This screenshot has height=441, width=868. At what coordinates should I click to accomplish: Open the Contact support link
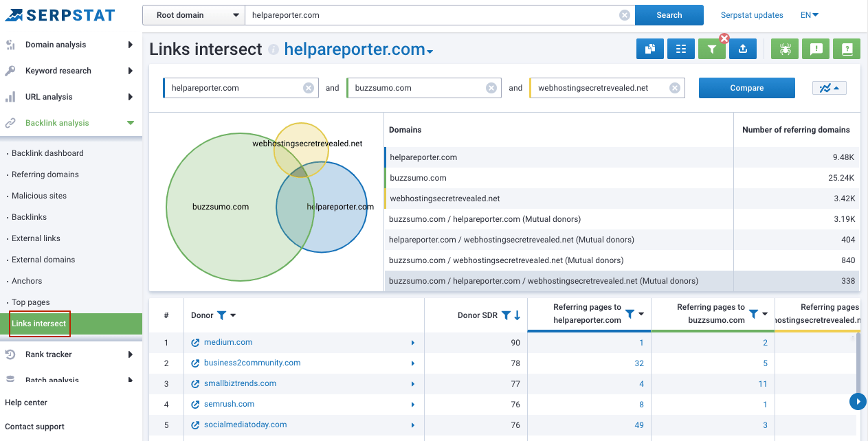34,427
